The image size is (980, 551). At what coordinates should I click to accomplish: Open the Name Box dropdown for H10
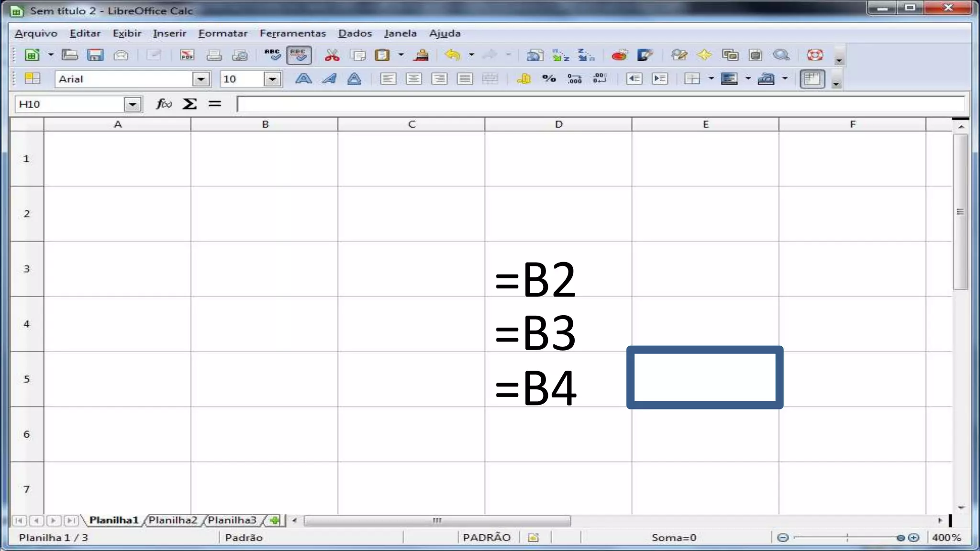click(133, 104)
